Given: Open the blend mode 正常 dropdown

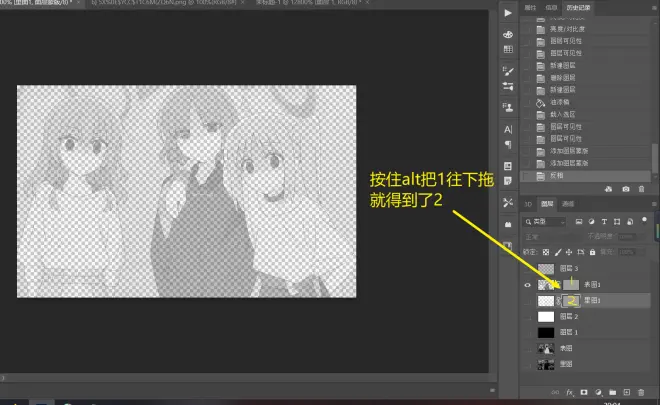Looking at the screenshot, I should point(551,237).
